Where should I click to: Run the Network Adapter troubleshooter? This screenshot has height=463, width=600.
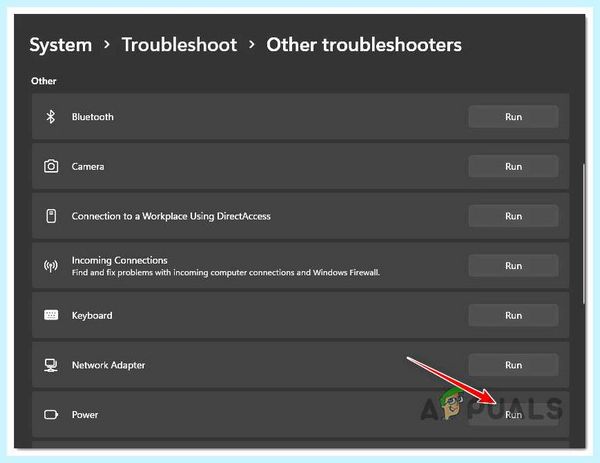click(513, 365)
